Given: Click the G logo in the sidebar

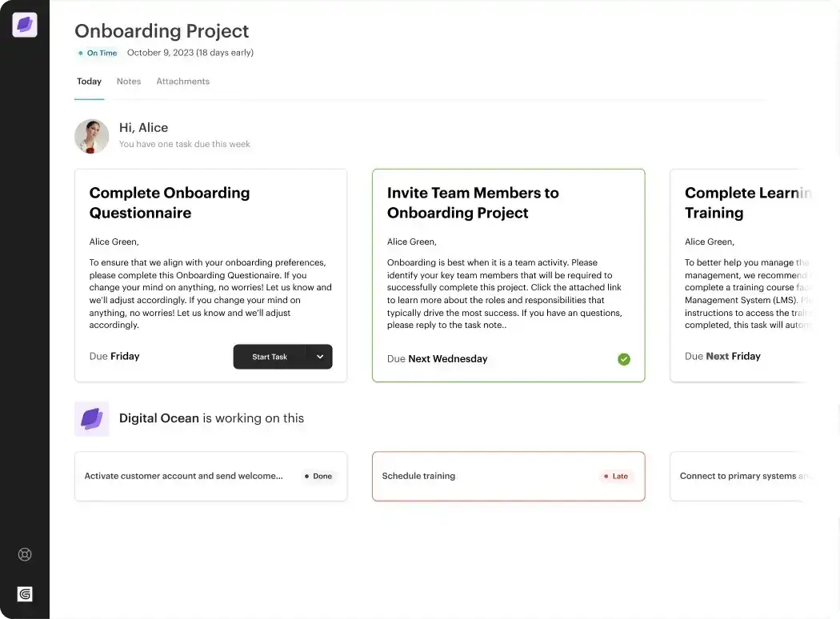Looking at the screenshot, I should click(24, 593).
